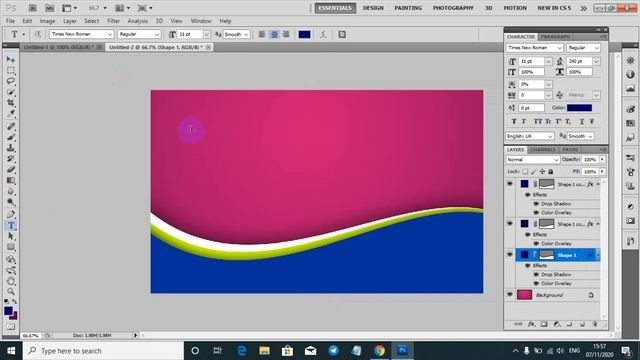Image resolution: width=640 pixels, height=360 pixels.
Task: Open the character panel toggle in options bar
Action: click(342, 34)
